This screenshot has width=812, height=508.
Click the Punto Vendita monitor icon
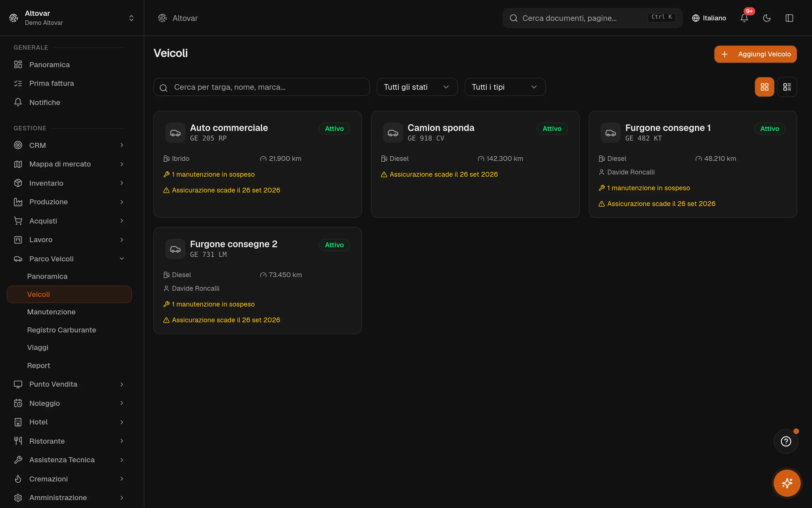(x=18, y=384)
